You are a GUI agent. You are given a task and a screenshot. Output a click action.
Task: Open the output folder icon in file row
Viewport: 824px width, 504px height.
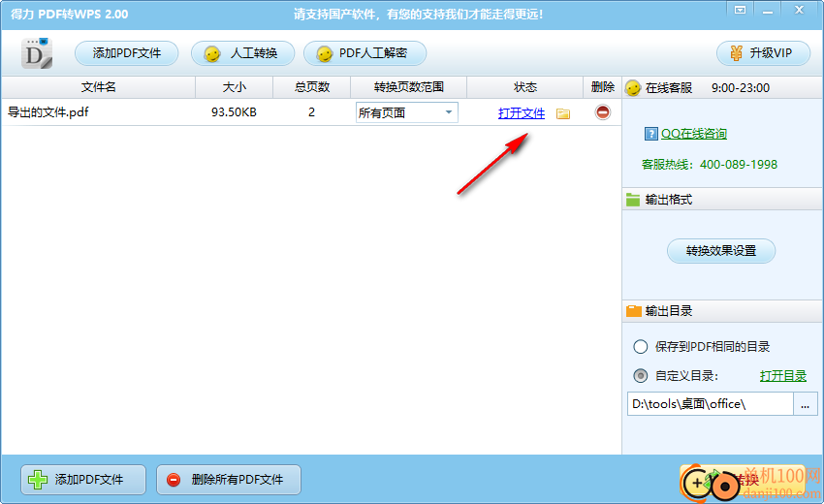tap(563, 113)
